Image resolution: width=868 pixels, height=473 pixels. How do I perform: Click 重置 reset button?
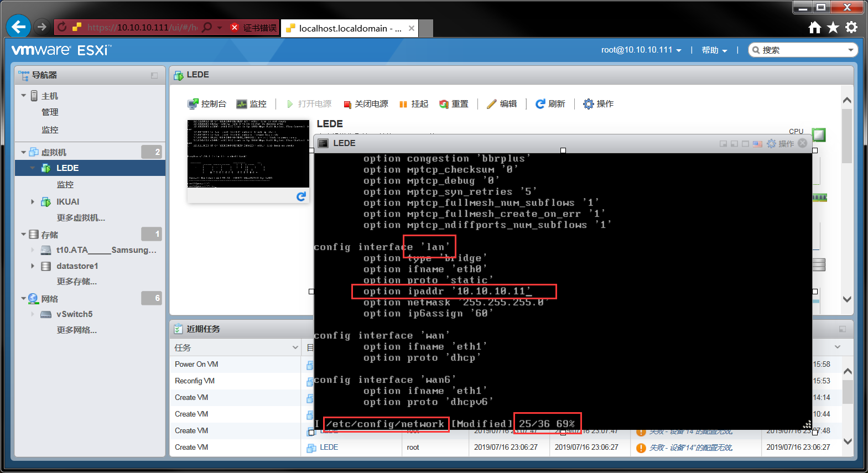454,104
